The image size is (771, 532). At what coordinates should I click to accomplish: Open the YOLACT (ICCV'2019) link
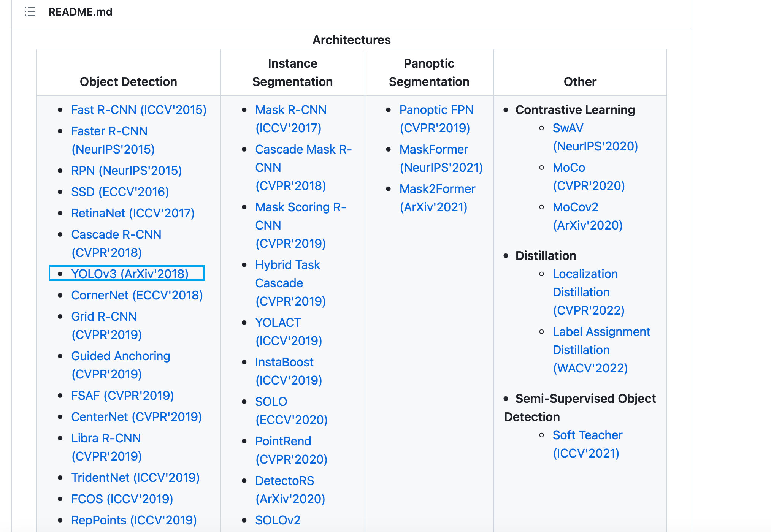(x=278, y=322)
